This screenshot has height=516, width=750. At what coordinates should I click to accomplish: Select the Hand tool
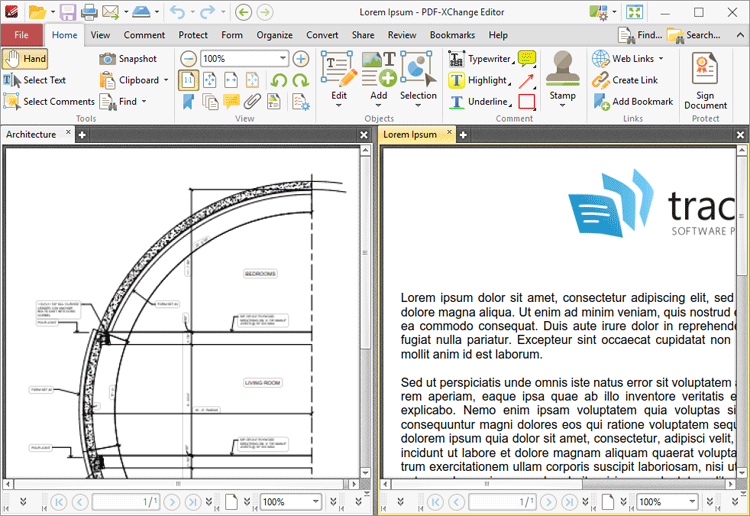click(25, 59)
